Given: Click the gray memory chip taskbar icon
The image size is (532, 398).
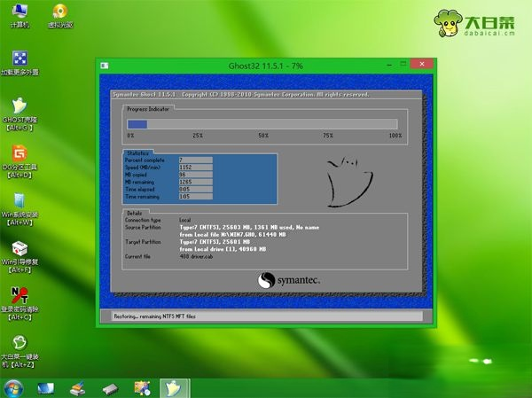Looking at the screenshot, I should pos(110,389).
